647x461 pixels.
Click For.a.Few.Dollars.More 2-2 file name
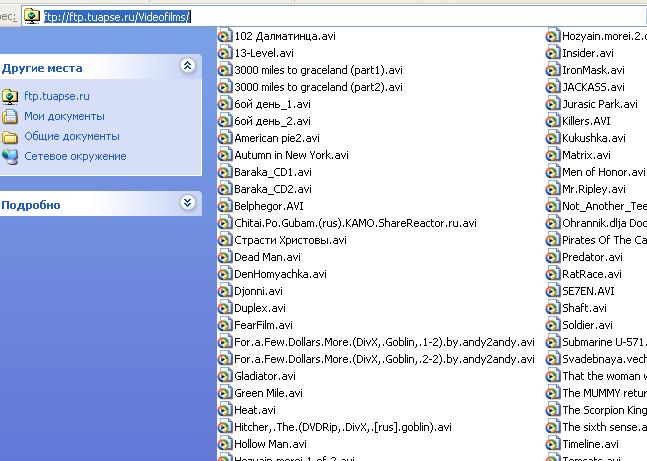(384, 359)
